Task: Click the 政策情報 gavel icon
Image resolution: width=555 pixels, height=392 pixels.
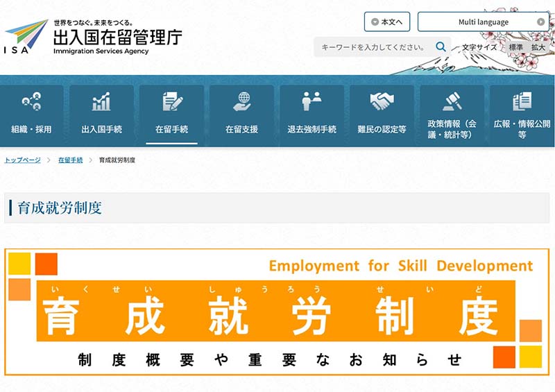Action: [x=452, y=102]
